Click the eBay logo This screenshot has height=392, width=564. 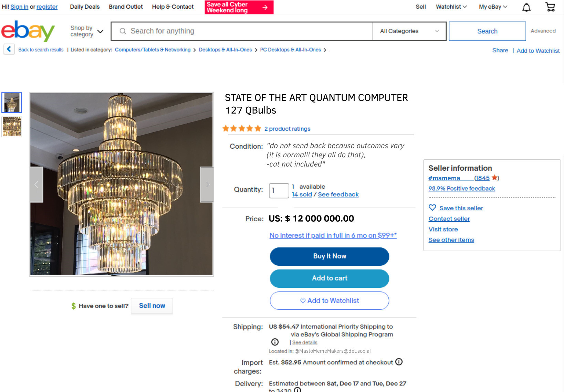point(28,31)
